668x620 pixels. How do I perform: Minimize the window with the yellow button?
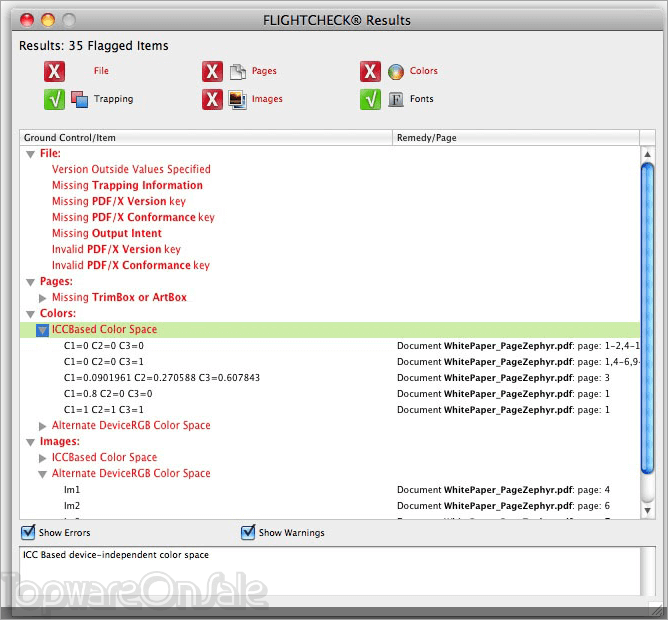pos(48,20)
